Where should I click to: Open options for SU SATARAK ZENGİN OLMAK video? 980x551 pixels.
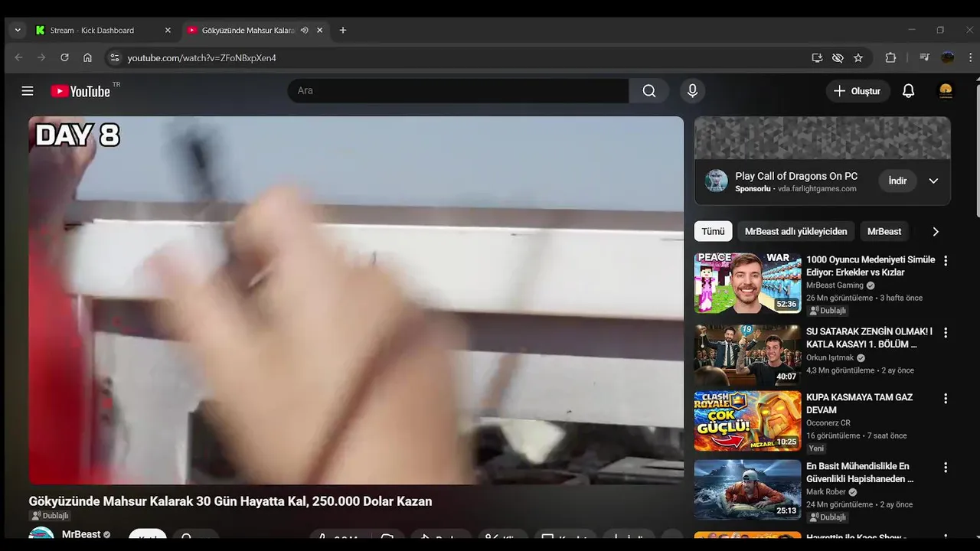point(946,333)
